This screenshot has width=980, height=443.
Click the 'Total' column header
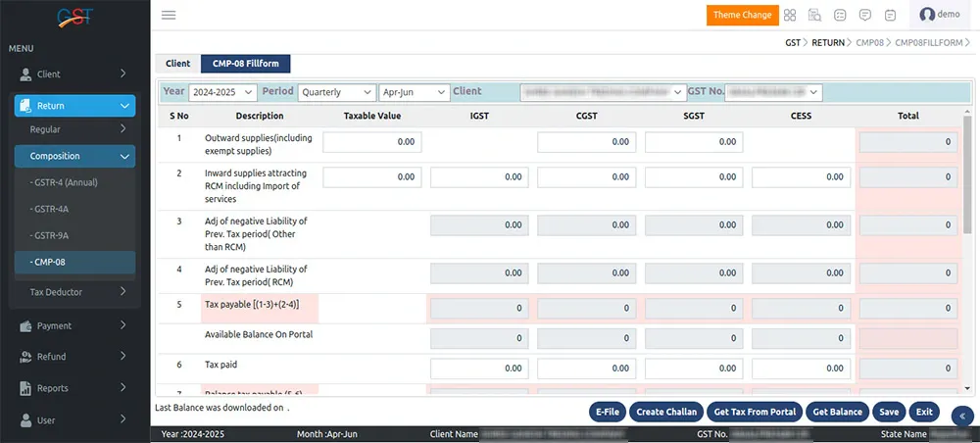pos(908,116)
